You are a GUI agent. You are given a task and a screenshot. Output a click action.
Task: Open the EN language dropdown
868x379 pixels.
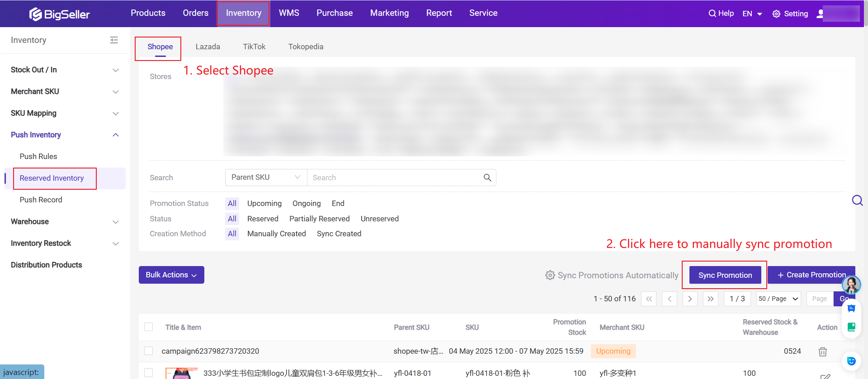point(752,14)
